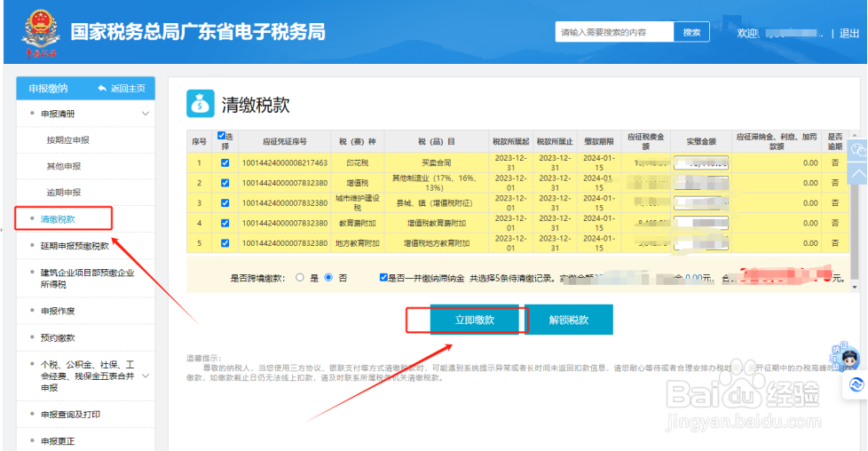Open 建筑企业项目部预缴企业所得税 item

coord(88,278)
